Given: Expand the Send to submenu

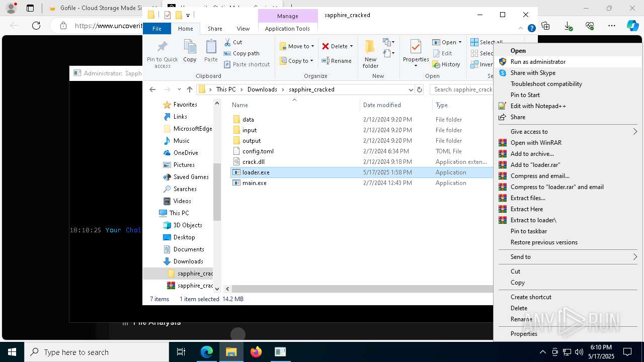Looking at the screenshot, I should pos(568,257).
